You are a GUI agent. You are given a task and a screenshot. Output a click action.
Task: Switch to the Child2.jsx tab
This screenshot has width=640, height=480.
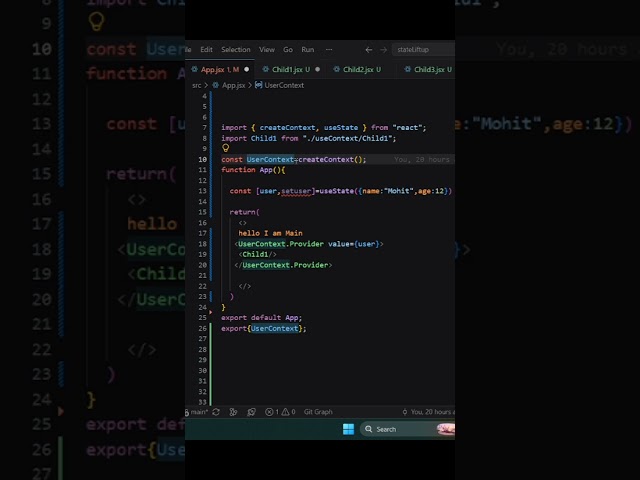point(362,69)
